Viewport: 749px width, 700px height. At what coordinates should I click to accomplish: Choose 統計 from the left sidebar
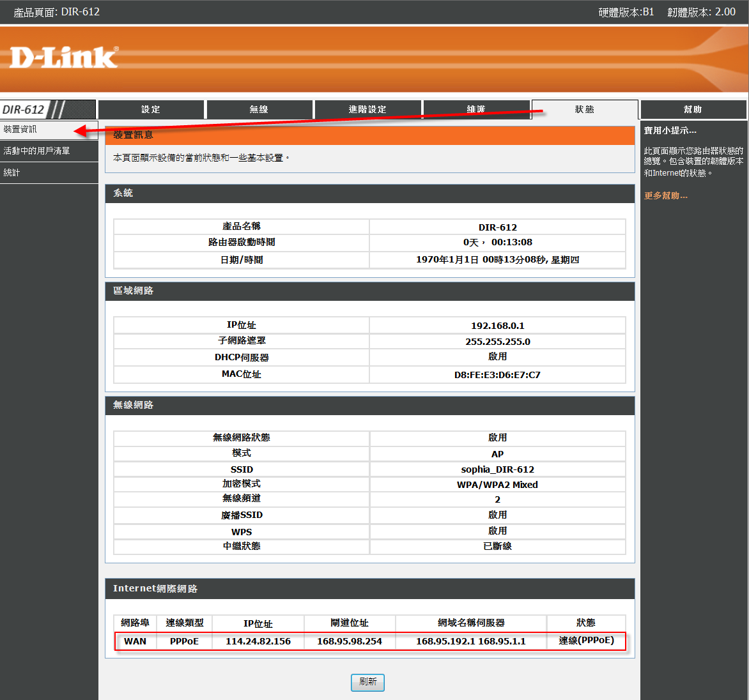12,172
